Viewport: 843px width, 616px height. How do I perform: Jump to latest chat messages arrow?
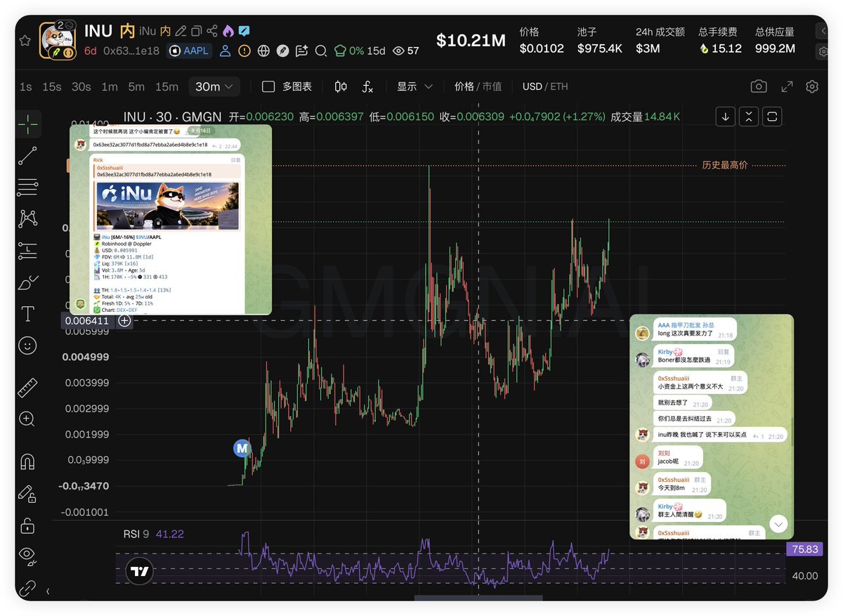pyautogui.click(x=778, y=524)
